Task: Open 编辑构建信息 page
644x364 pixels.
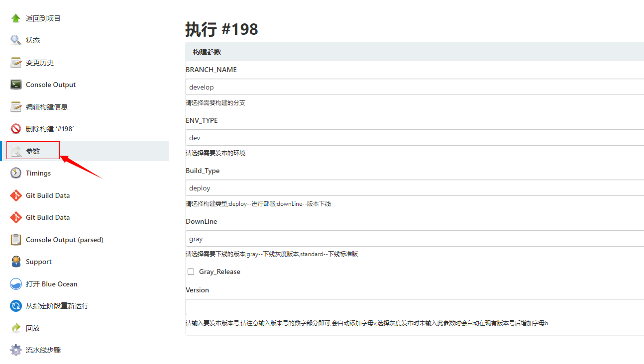Action: [x=47, y=106]
